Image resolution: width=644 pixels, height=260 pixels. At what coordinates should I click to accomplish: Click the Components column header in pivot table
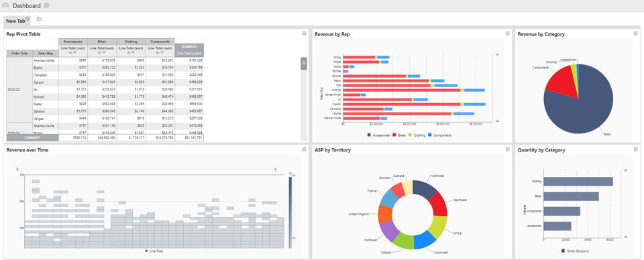160,42
